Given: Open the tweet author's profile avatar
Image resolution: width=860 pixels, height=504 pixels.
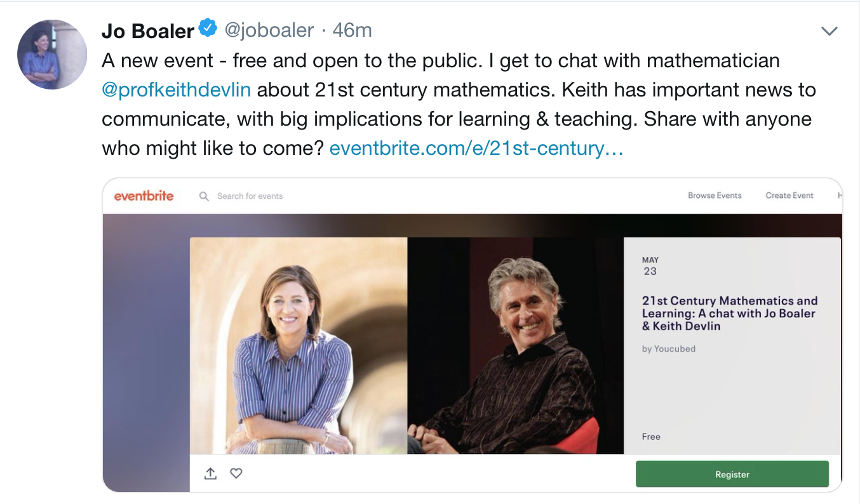Looking at the screenshot, I should coord(52,54).
